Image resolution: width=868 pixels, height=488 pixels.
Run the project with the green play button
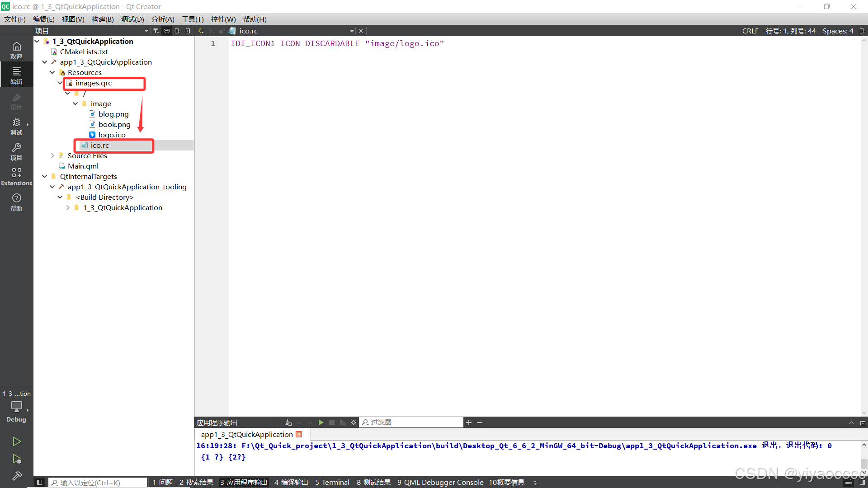click(17, 441)
